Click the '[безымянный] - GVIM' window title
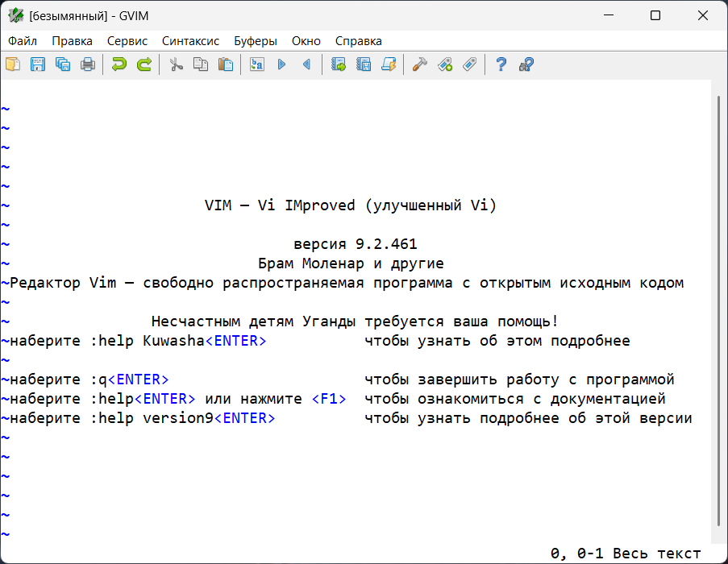The height and width of the screenshot is (564, 728). coord(89,16)
